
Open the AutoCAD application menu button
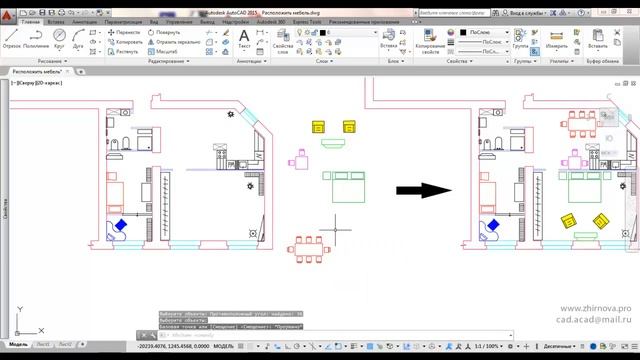(7, 16)
